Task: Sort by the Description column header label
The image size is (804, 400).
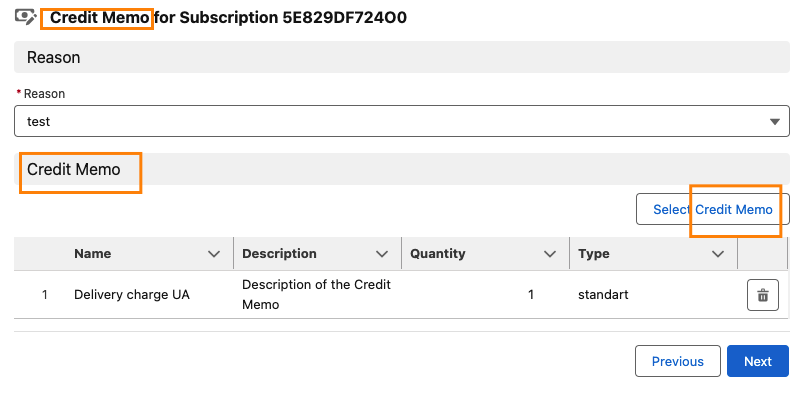Action: [279, 254]
